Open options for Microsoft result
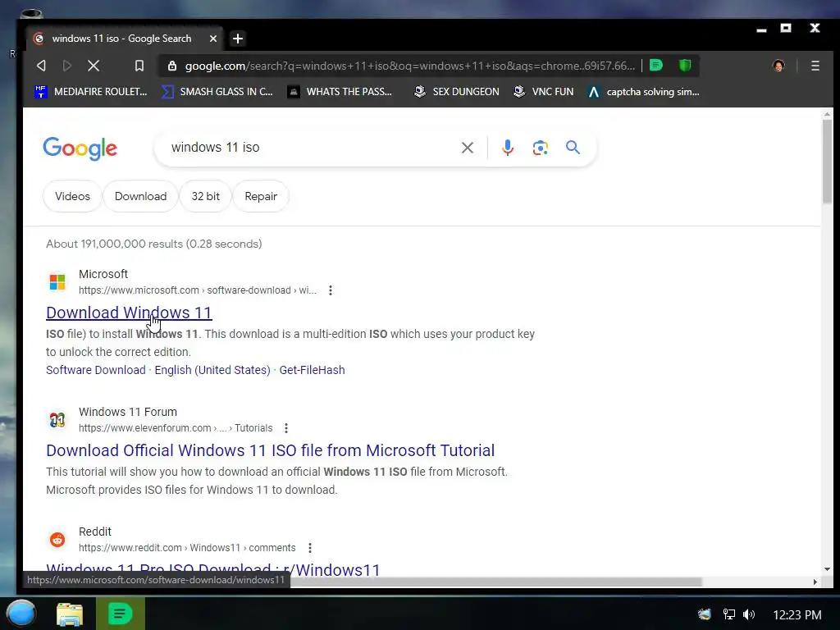This screenshot has width=840, height=630. point(331,290)
